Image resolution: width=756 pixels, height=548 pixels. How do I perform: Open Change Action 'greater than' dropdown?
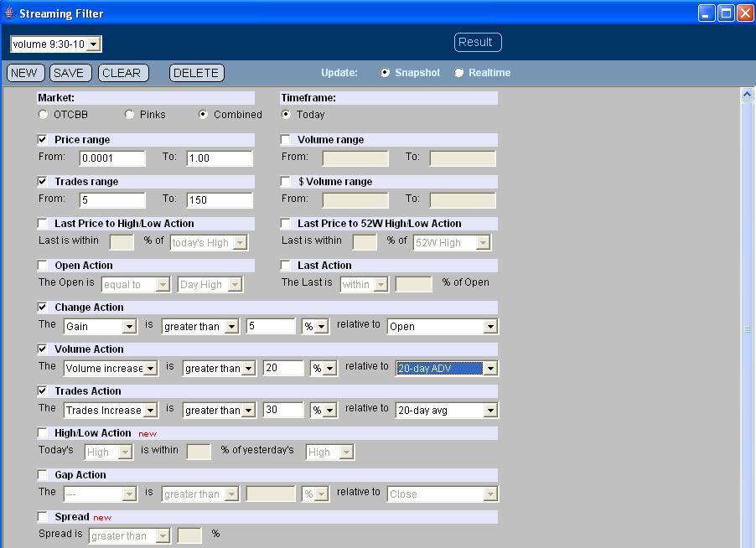[200, 326]
